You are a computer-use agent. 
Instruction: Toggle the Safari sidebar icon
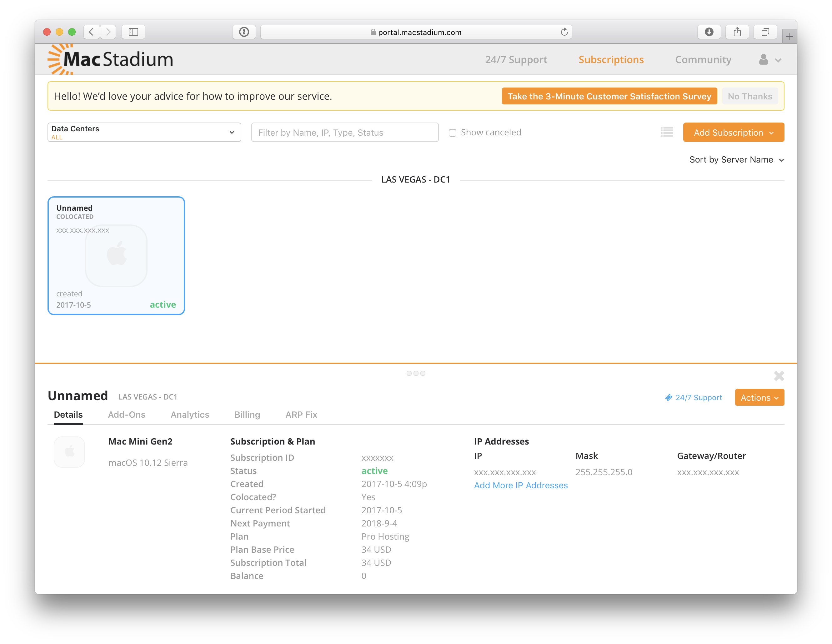pyautogui.click(x=133, y=32)
